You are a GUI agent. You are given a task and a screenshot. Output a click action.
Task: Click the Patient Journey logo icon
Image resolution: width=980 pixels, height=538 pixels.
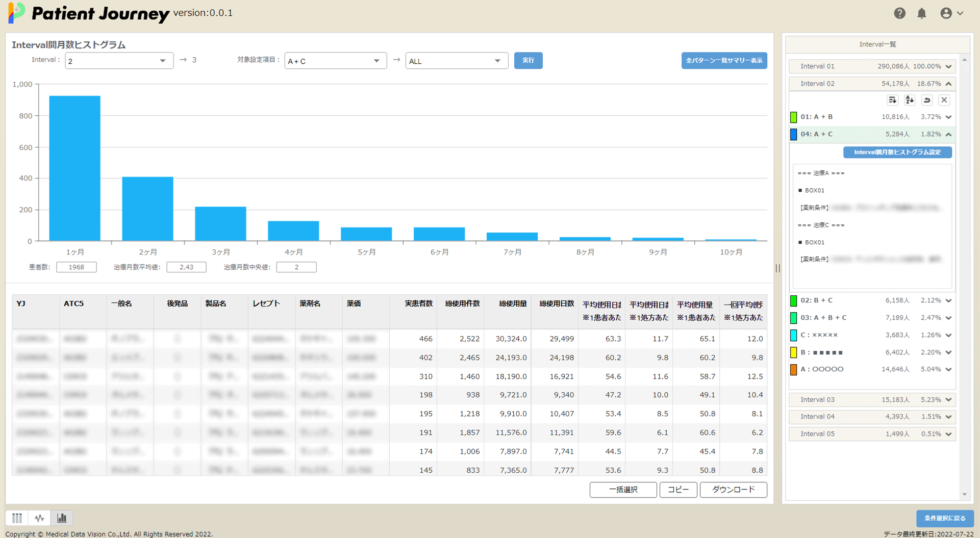(16, 13)
